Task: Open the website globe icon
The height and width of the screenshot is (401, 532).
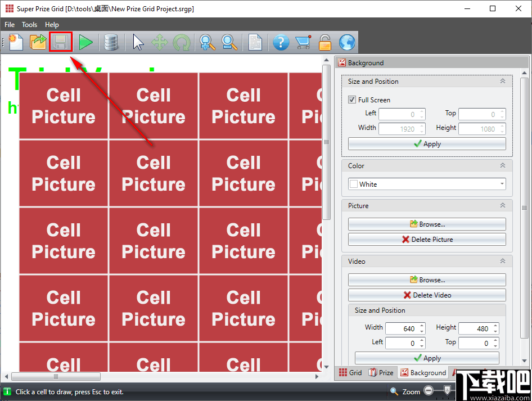Action: [347, 42]
